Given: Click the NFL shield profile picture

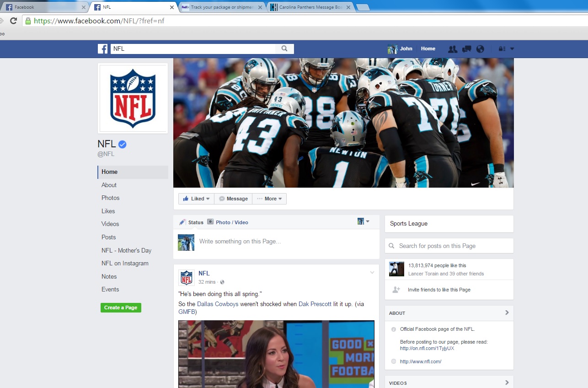Looking at the screenshot, I should (133, 98).
